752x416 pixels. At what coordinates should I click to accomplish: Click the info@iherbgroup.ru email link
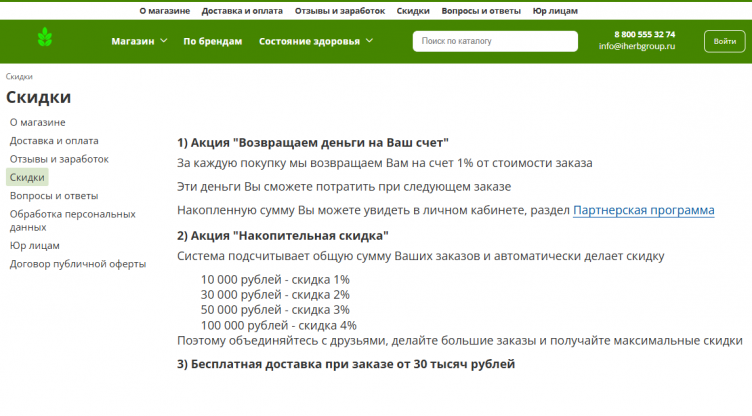pos(637,47)
